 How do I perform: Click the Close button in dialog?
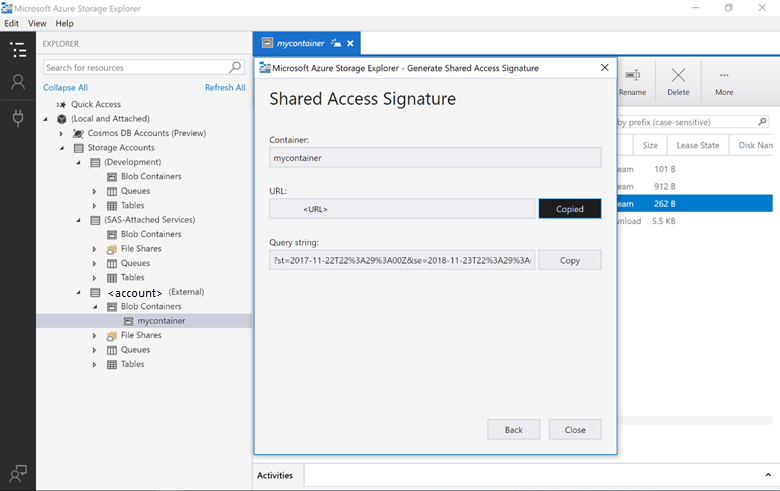click(575, 430)
